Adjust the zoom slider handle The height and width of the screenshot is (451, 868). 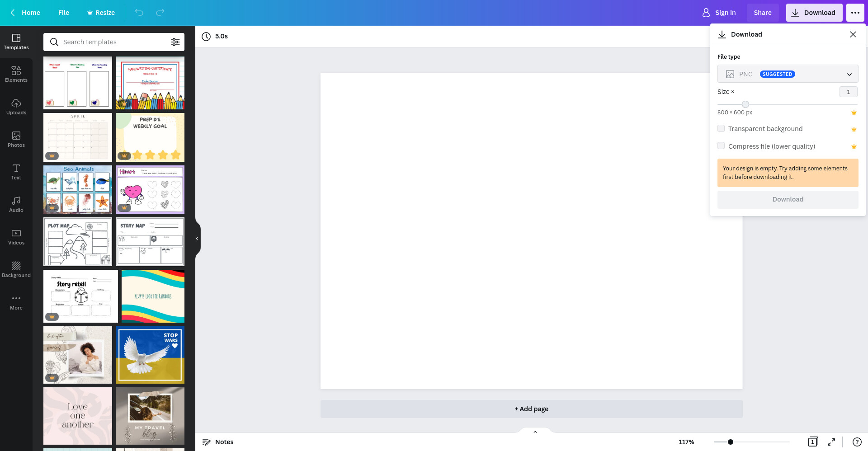(x=731, y=442)
